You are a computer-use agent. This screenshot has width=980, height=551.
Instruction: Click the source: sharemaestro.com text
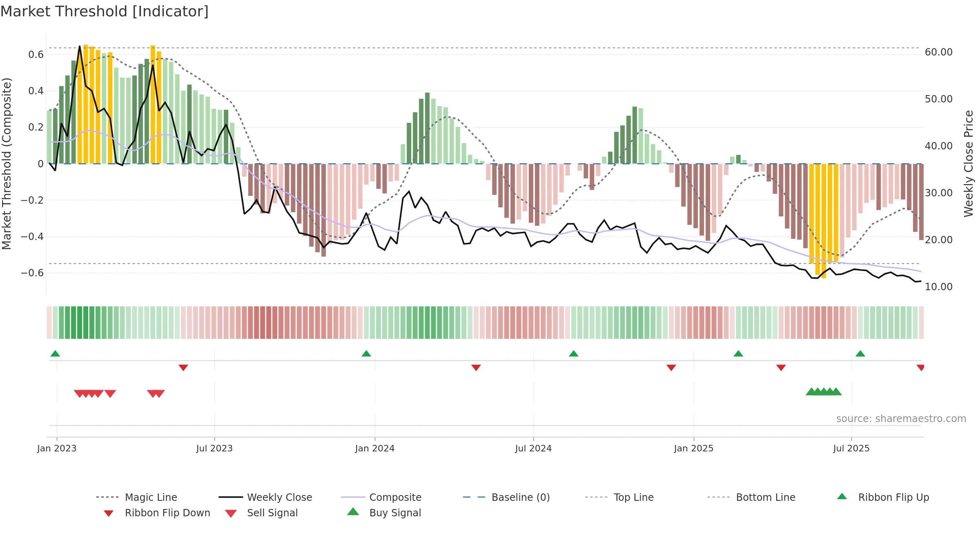[901, 419]
